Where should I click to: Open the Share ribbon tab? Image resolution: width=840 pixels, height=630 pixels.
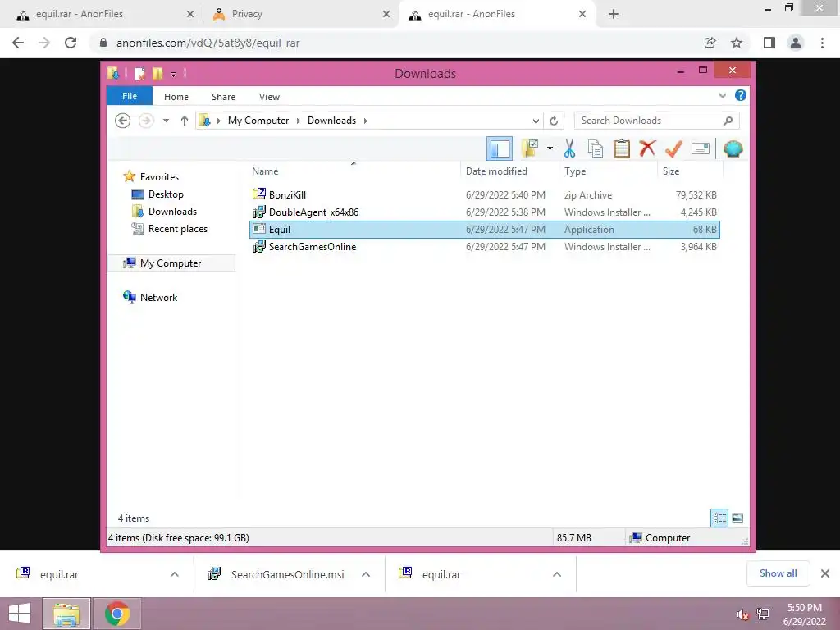(223, 97)
